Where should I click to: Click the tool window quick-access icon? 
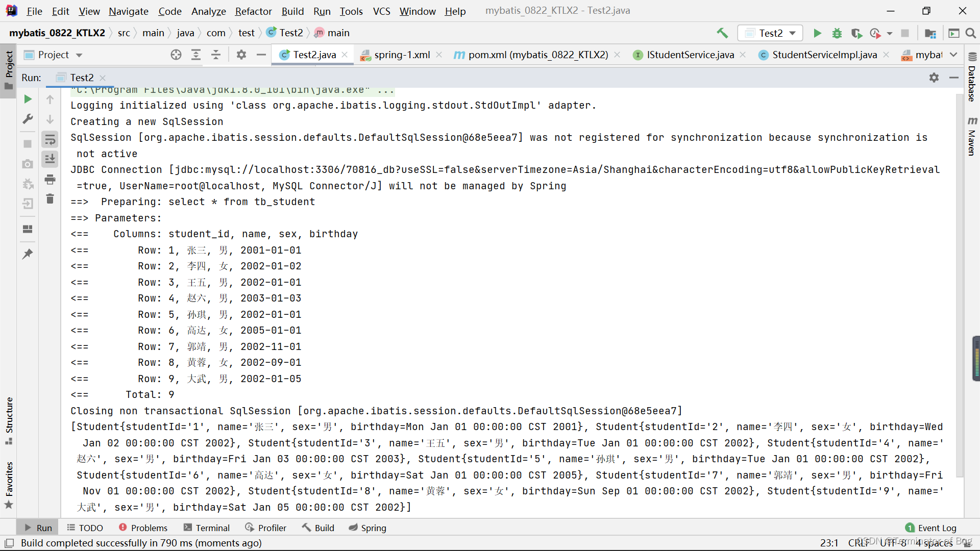click(x=9, y=543)
